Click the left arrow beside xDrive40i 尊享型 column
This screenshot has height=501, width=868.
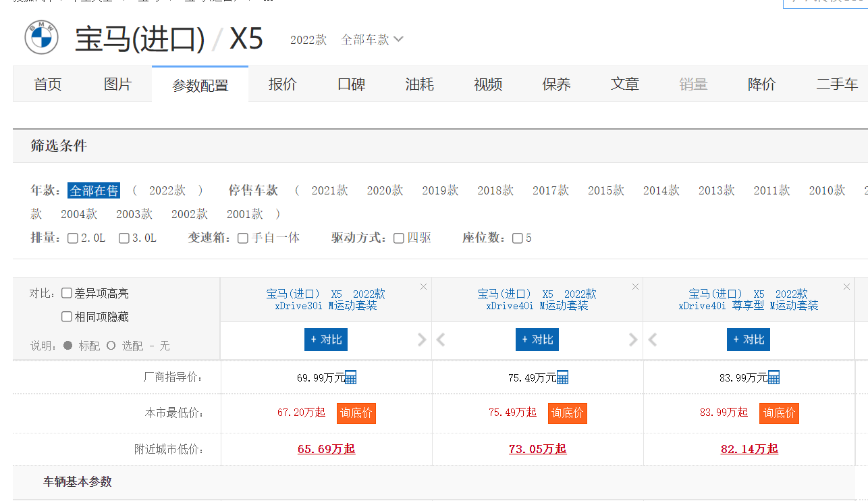[x=651, y=340]
